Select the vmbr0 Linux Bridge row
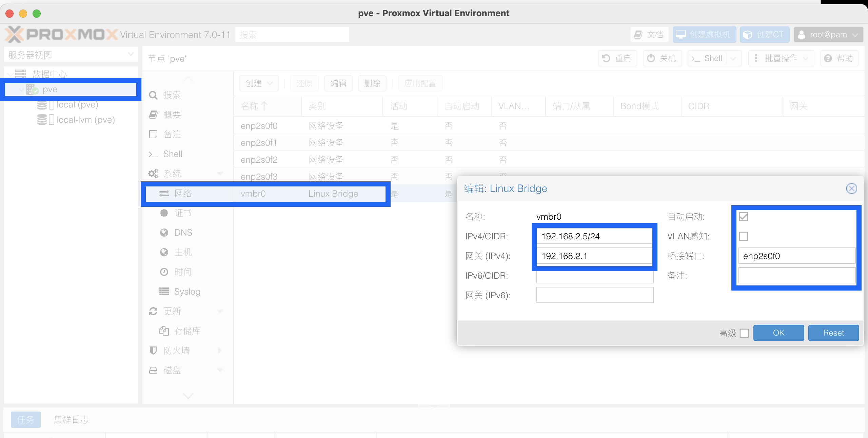Image resolution: width=868 pixels, height=438 pixels. click(345, 194)
